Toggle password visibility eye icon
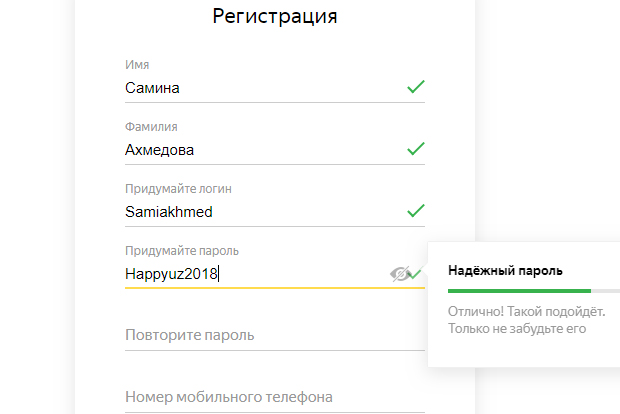The image size is (620, 414). pyautogui.click(x=400, y=273)
